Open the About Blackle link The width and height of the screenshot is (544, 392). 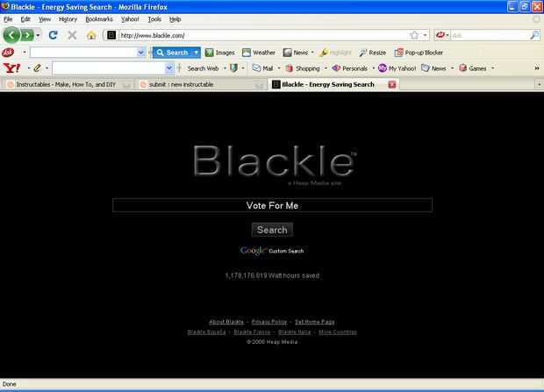click(226, 322)
